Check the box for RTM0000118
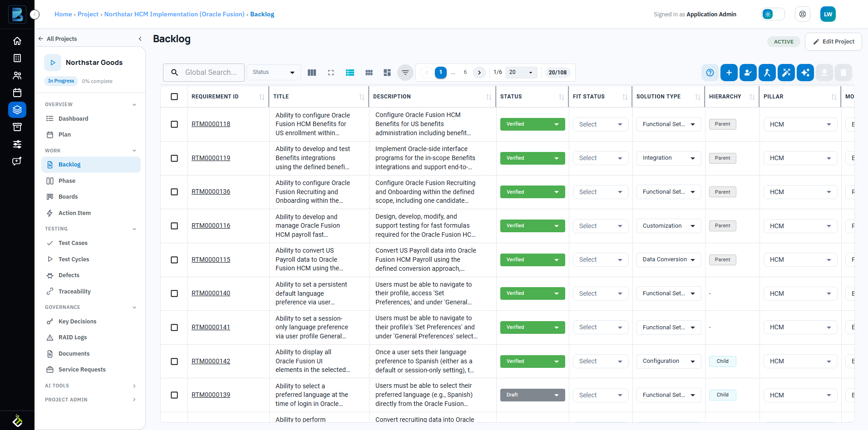 [174, 124]
